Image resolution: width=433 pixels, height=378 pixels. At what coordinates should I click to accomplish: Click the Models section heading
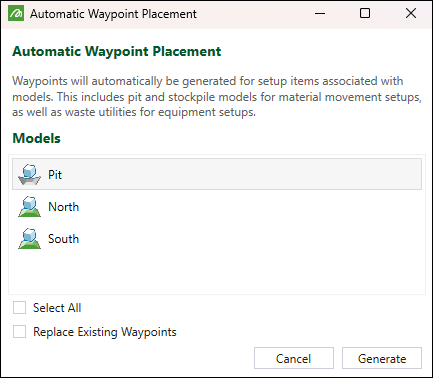point(36,138)
